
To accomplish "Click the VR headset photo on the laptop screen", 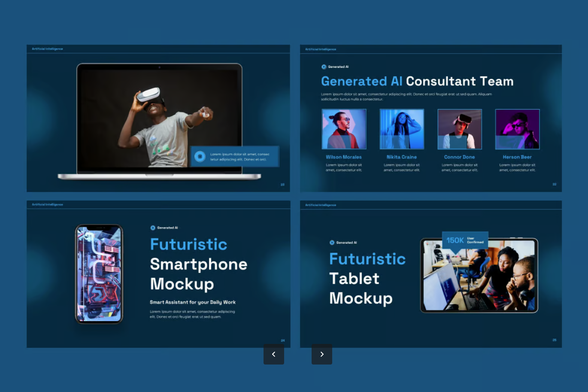I will [x=159, y=119].
